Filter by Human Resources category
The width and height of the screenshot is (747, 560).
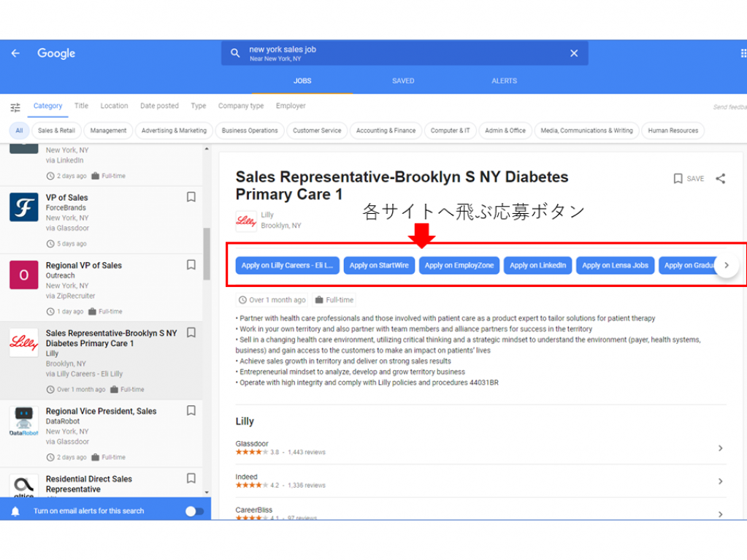tap(673, 131)
